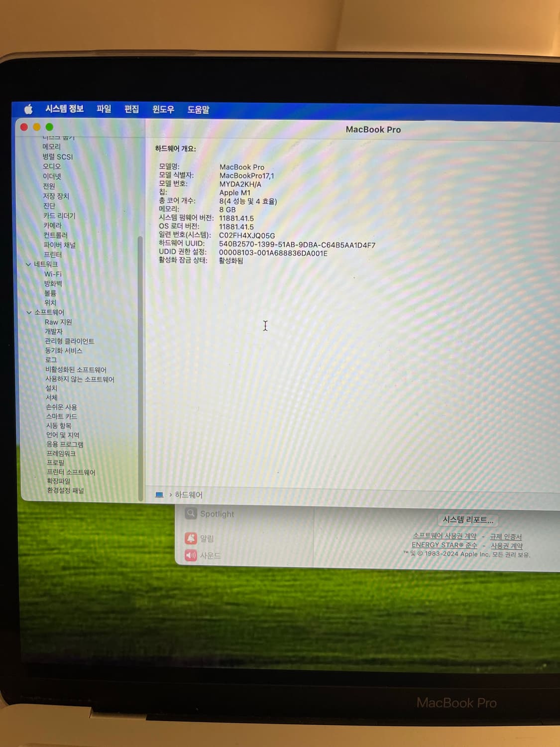Select 프린터 under hardware list
The height and width of the screenshot is (747, 560).
[x=53, y=254]
